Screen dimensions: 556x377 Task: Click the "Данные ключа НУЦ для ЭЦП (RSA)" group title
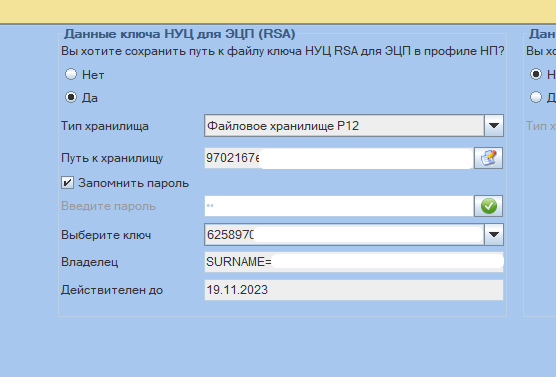[x=179, y=34]
